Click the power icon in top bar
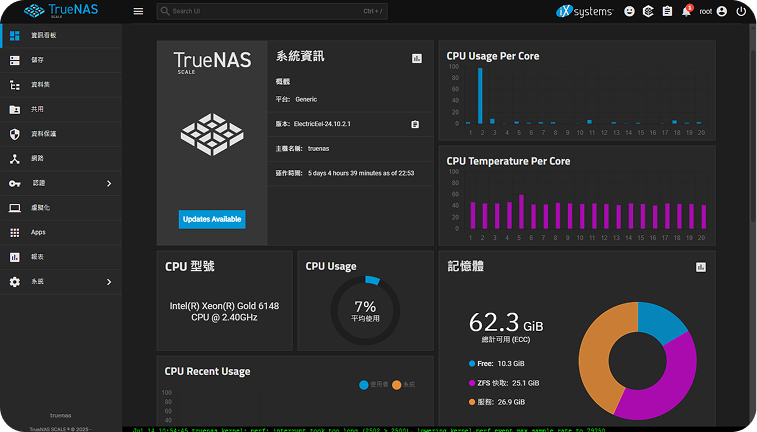This screenshot has width=757, height=432. tap(741, 12)
